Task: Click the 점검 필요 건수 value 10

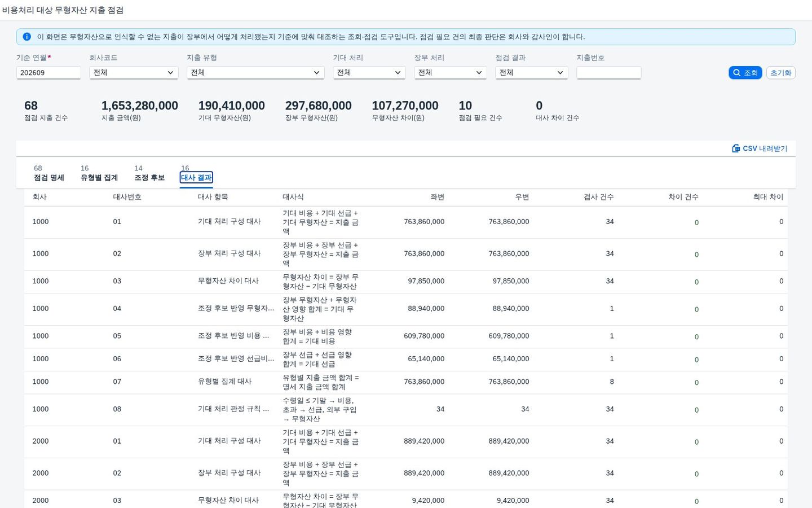Action: 465,106
